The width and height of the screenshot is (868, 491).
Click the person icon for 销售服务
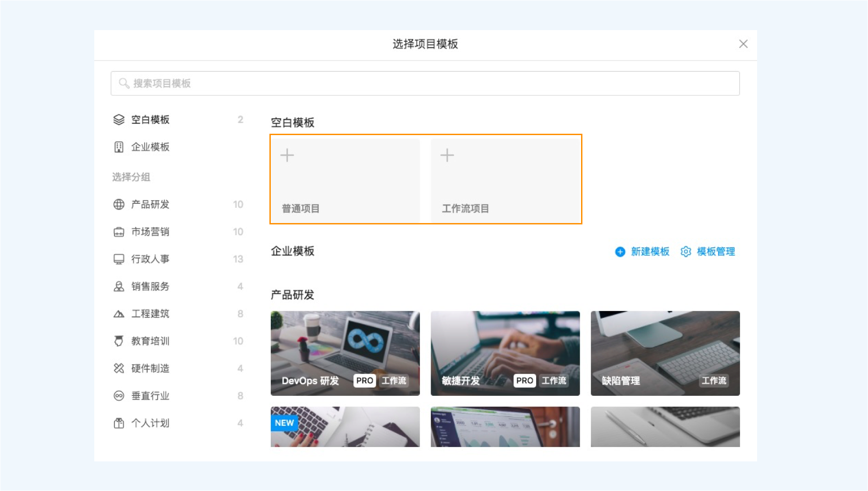[119, 287]
